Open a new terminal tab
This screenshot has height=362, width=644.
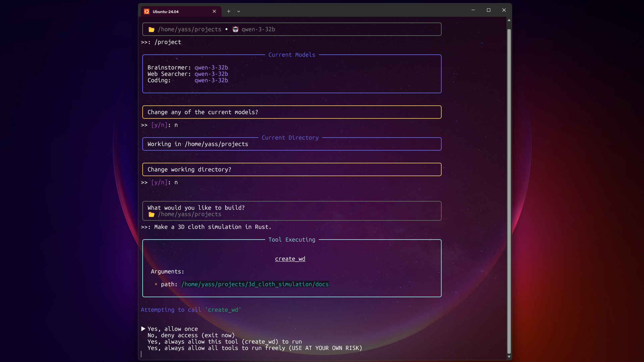click(x=229, y=11)
